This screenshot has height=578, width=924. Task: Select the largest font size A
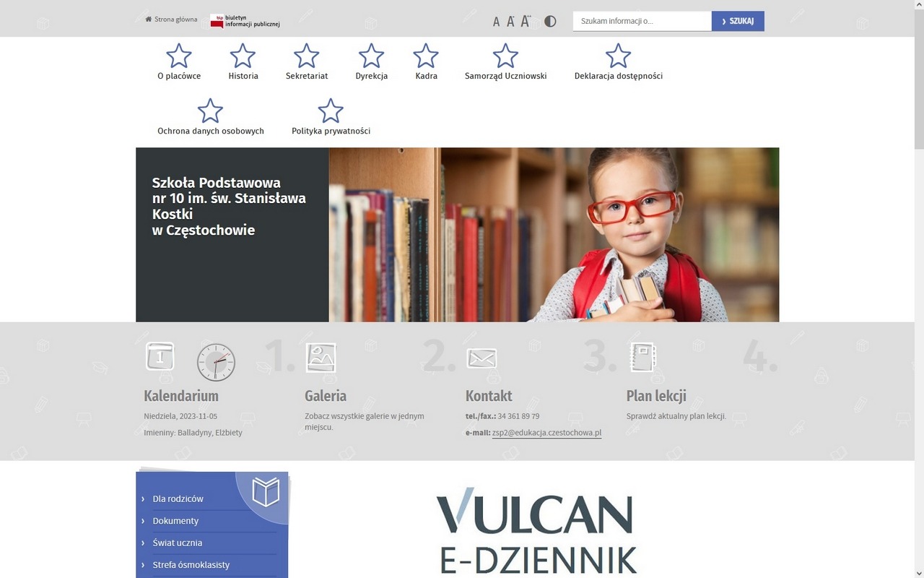click(x=526, y=21)
